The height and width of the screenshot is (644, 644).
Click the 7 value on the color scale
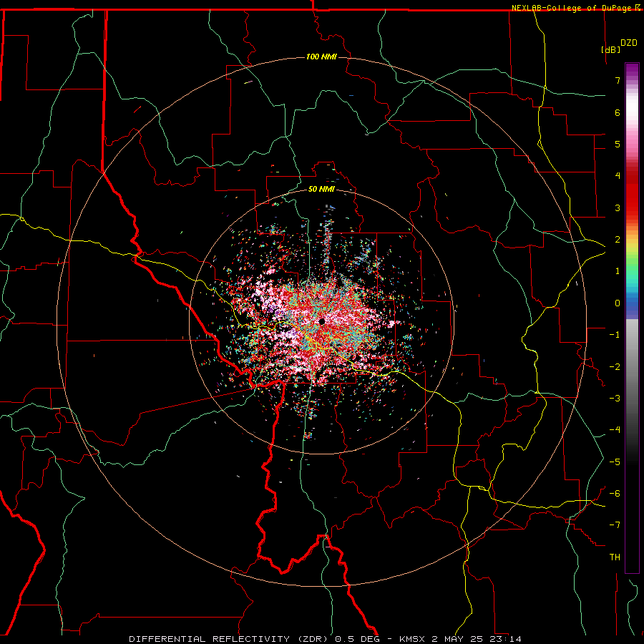(x=618, y=80)
